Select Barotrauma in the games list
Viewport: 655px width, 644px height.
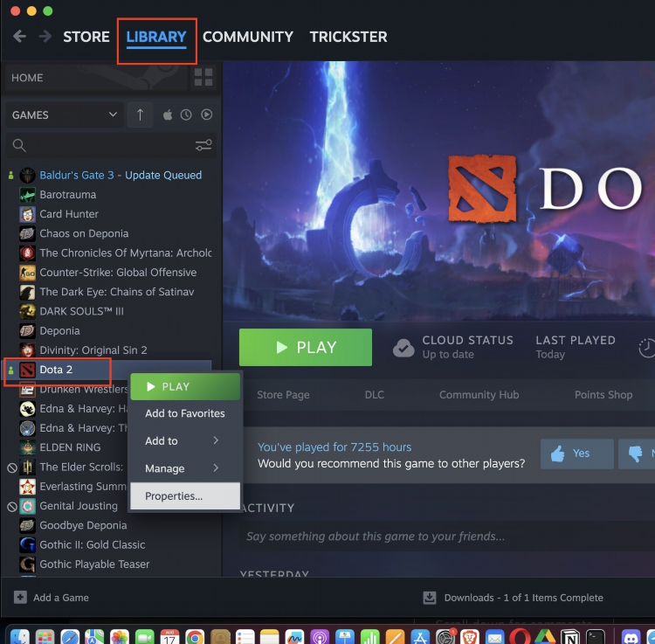[x=67, y=195]
